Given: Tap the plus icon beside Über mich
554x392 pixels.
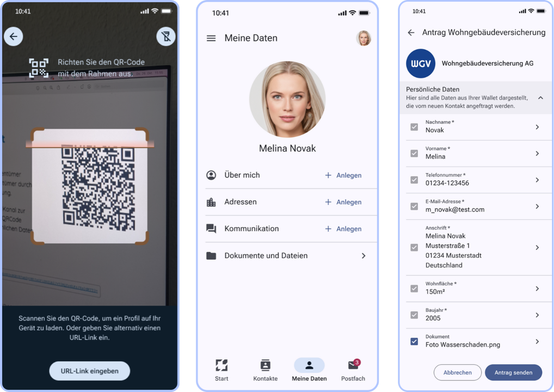Looking at the screenshot, I should pyautogui.click(x=328, y=175).
